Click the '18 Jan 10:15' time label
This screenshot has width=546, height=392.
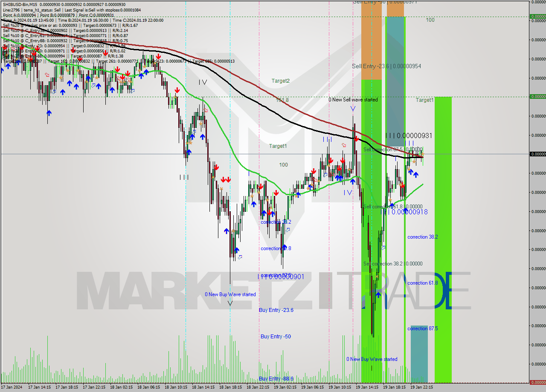click(176, 388)
